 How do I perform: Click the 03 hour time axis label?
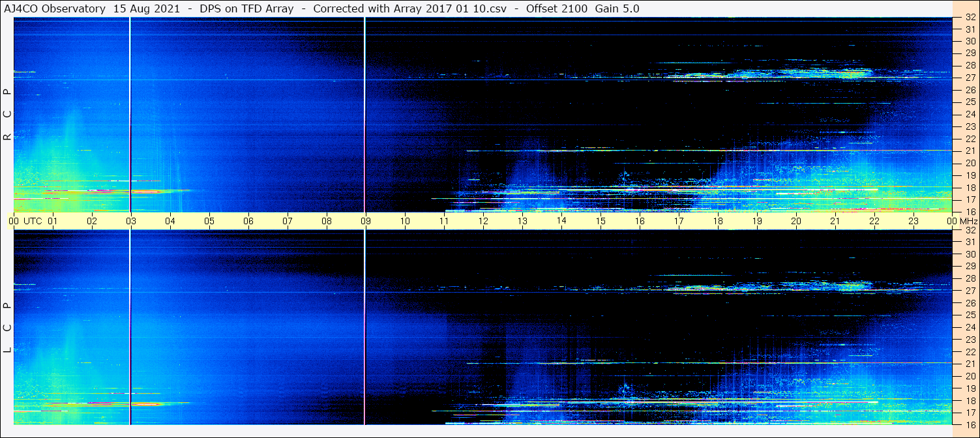(x=130, y=221)
